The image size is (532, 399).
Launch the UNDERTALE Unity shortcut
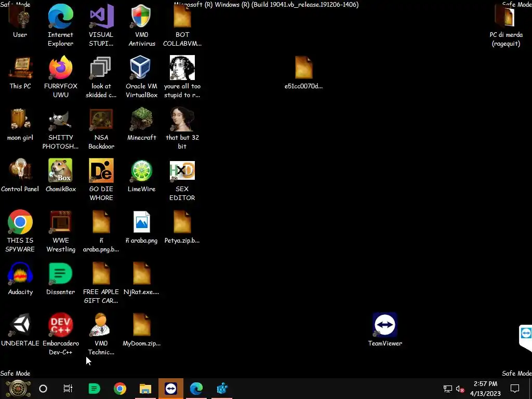coord(20,325)
